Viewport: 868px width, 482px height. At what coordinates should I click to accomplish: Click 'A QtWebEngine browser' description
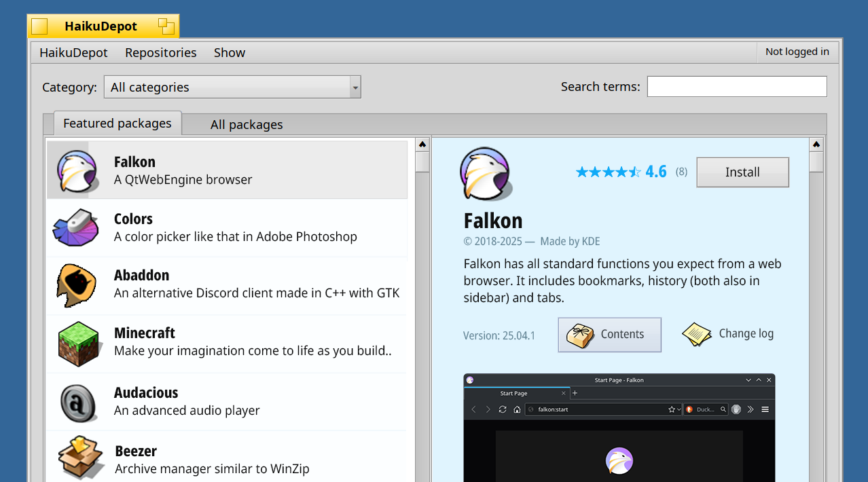183,180
